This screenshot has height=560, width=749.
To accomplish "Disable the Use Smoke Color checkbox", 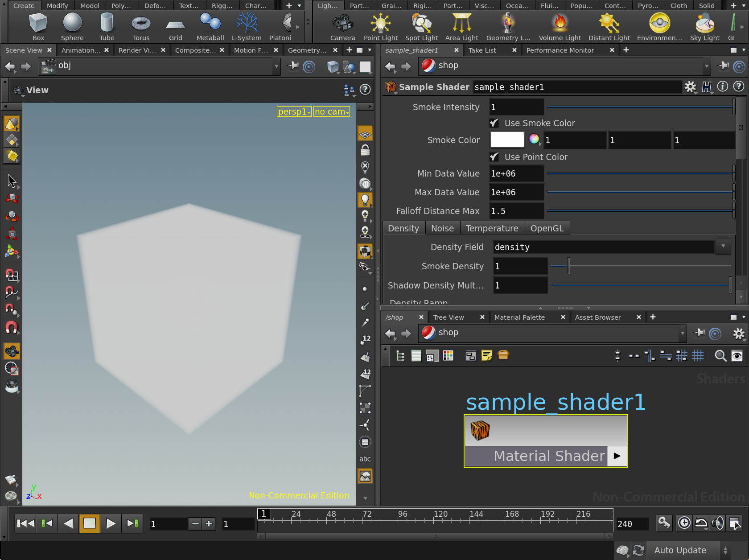I will coord(494,123).
